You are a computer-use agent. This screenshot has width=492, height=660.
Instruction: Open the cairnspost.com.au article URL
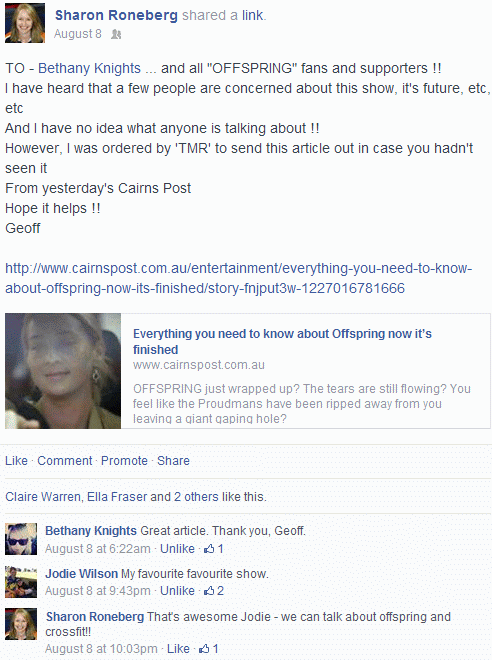(238, 278)
